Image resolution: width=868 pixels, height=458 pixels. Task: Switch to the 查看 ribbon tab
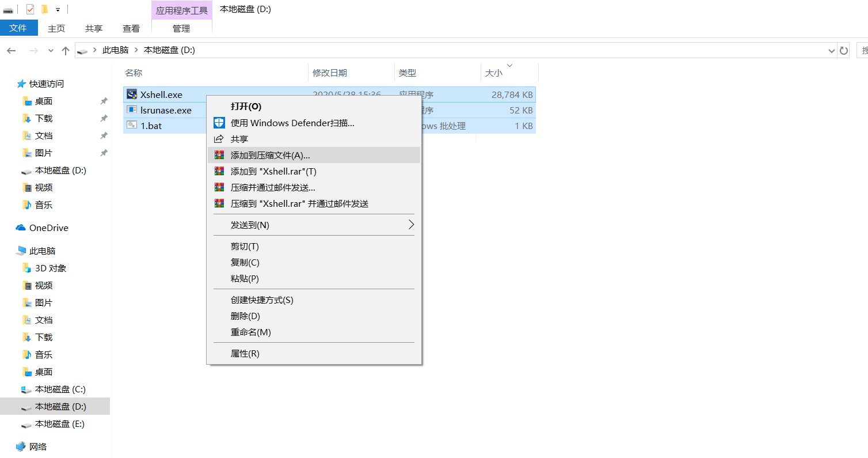(x=130, y=28)
